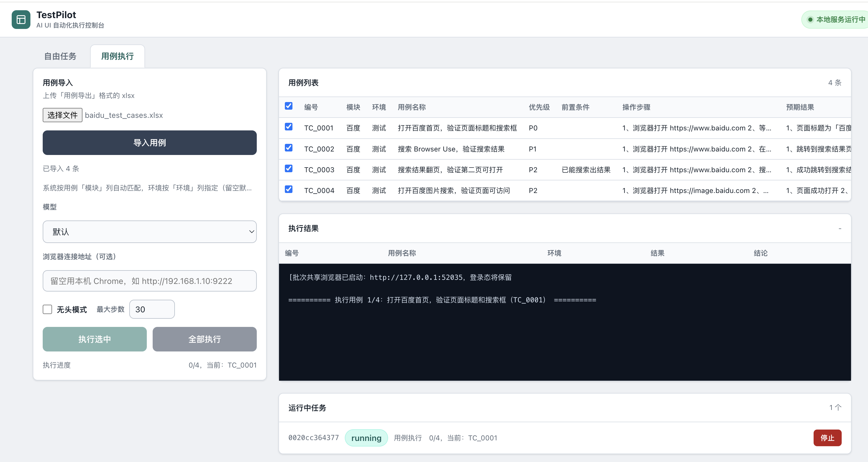Click case name 搜索 Browser Use，验证搜索结果

coord(451,149)
